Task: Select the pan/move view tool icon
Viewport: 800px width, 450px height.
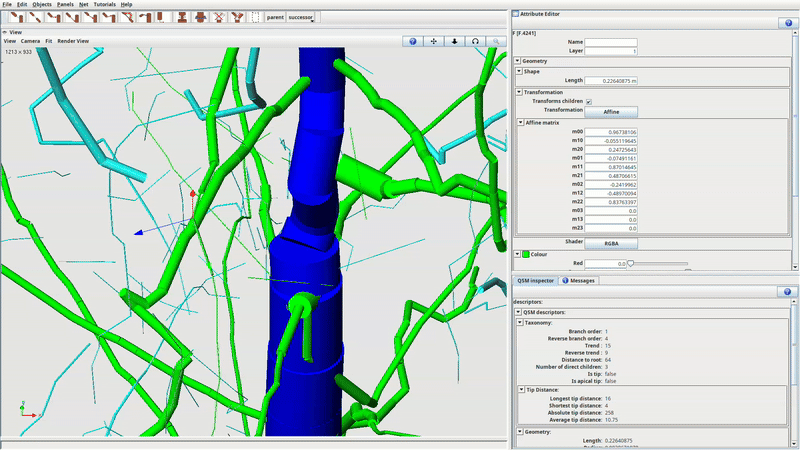Action: tap(434, 41)
